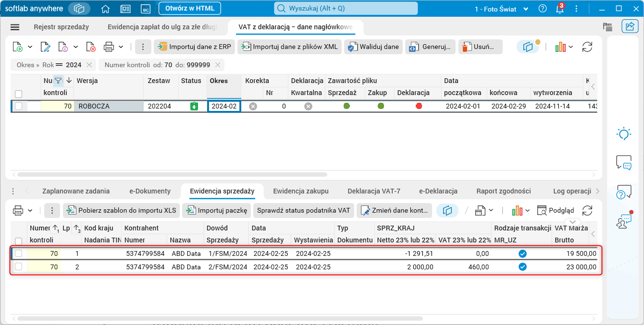
Task: Click the edit document pencil icon
Action: [x=46, y=47]
